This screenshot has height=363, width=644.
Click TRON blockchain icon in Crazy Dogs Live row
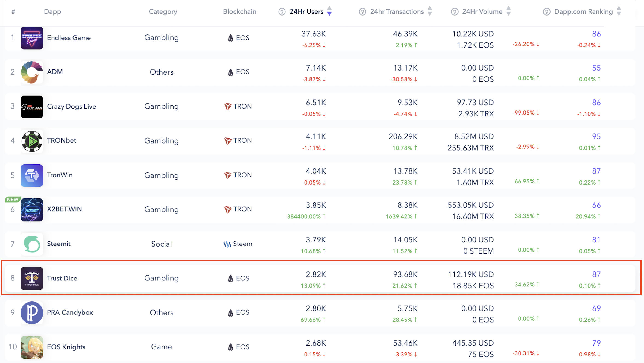pos(228,106)
